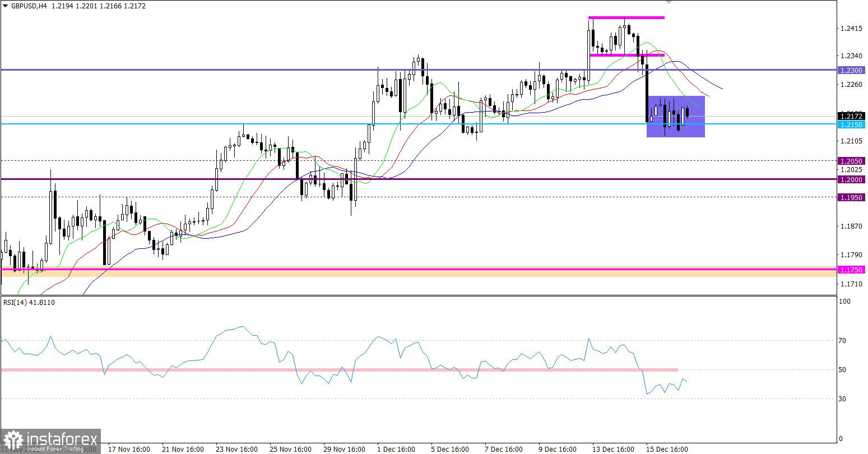The width and height of the screenshot is (868, 454).
Task: Select the 1.1750 support level price tag
Action: [x=851, y=270]
